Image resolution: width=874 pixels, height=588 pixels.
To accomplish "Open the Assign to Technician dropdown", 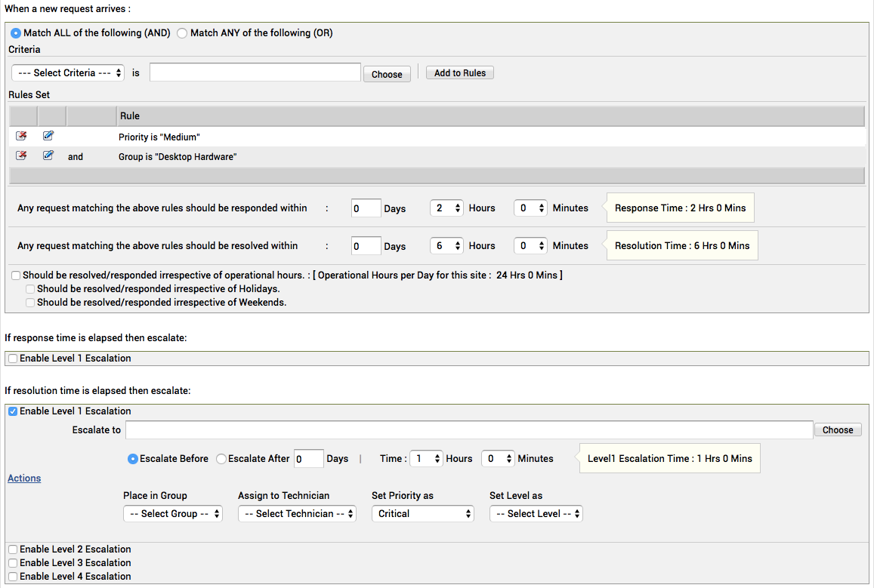I will (297, 514).
